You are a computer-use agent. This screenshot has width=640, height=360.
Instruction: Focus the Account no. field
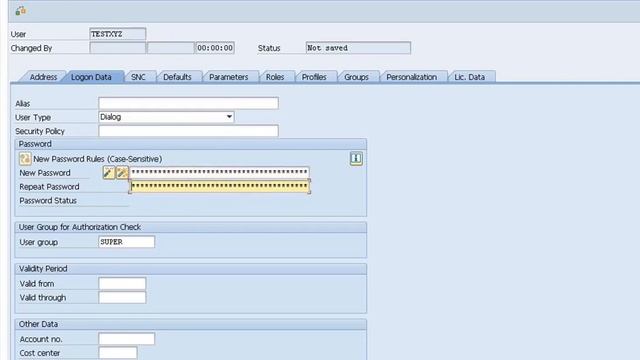tap(127, 339)
